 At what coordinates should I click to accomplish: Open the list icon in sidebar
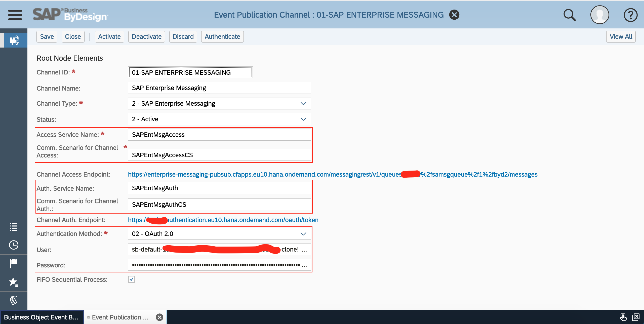point(14,227)
